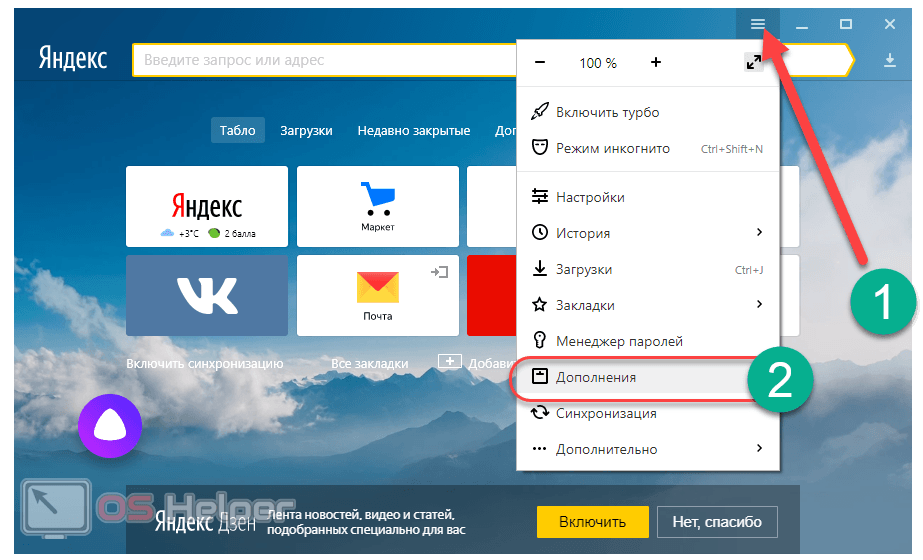
Task: Switch to the Загрузки tab on the start page
Action: 306,130
